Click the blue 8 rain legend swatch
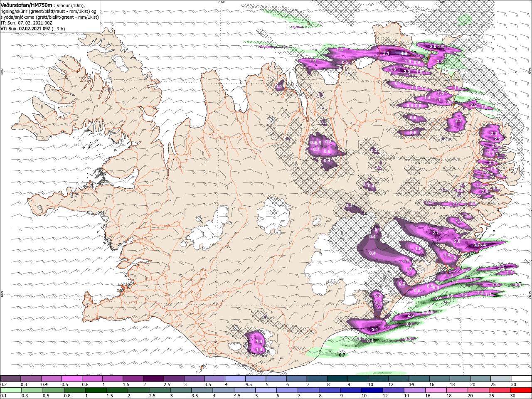The height and width of the screenshot is (399, 532). 330,390
